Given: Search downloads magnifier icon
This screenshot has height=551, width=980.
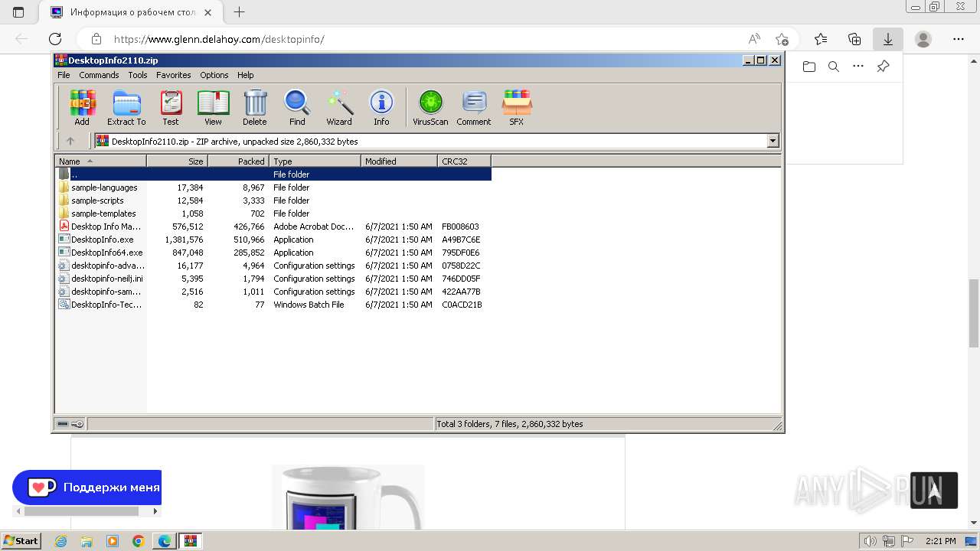Looking at the screenshot, I should [834, 67].
